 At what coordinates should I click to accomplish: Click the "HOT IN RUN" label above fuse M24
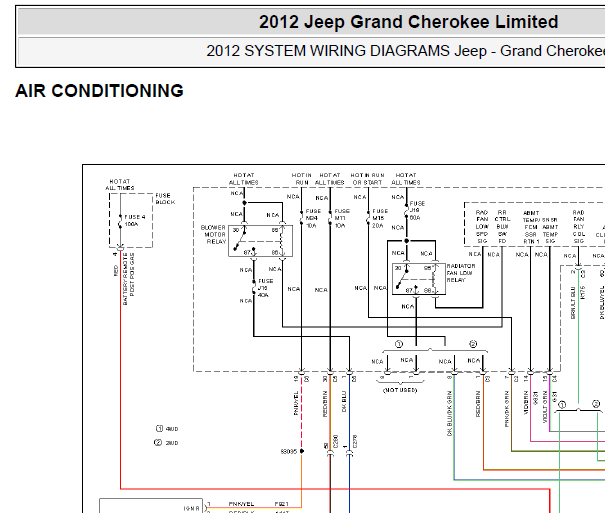[x=301, y=179]
